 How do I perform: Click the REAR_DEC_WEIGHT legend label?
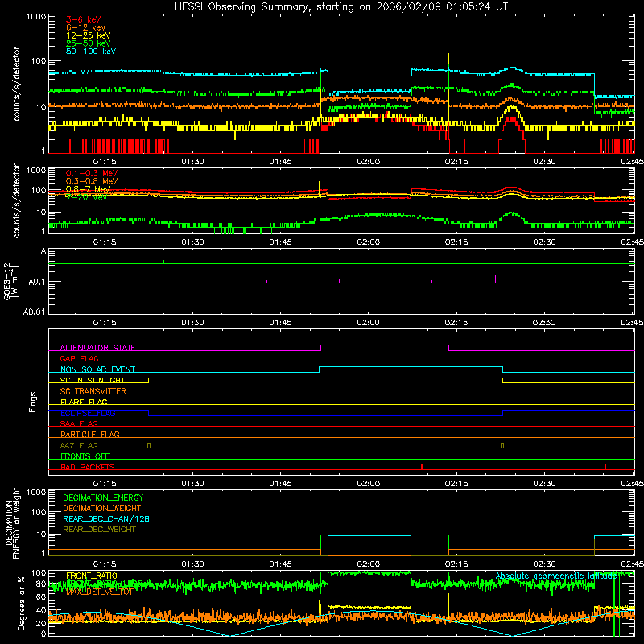(x=99, y=530)
